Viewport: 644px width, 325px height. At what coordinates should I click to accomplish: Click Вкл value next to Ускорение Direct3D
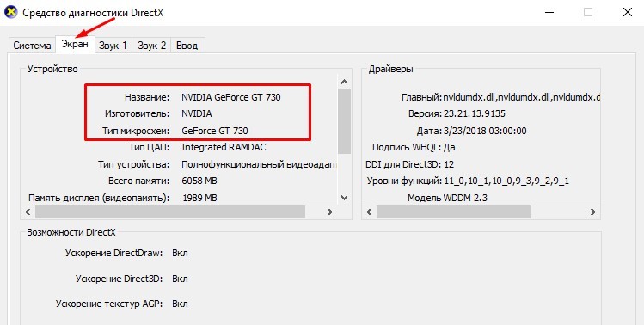[180, 279]
